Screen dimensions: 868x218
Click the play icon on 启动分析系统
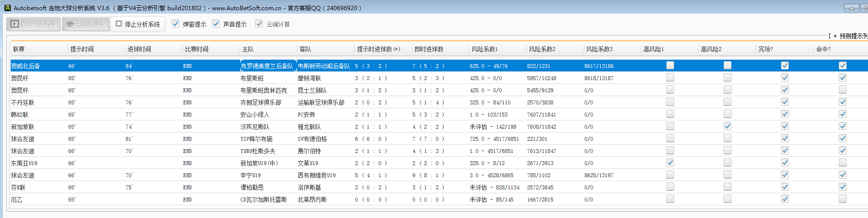click(x=15, y=24)
